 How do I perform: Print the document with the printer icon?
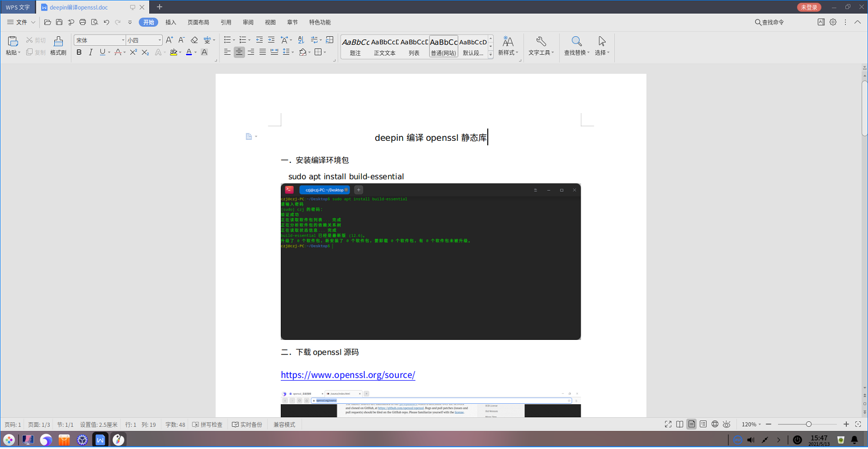83,22
